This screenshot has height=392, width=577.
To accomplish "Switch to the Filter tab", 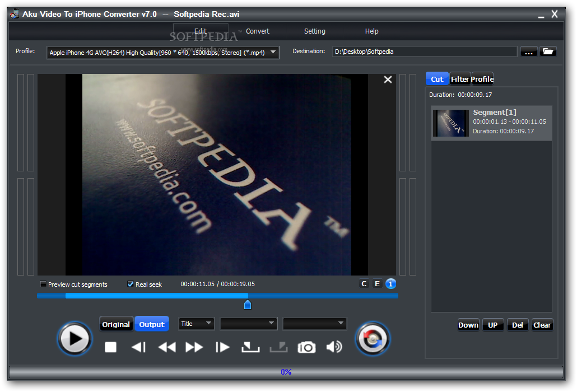I will point(460,79).
